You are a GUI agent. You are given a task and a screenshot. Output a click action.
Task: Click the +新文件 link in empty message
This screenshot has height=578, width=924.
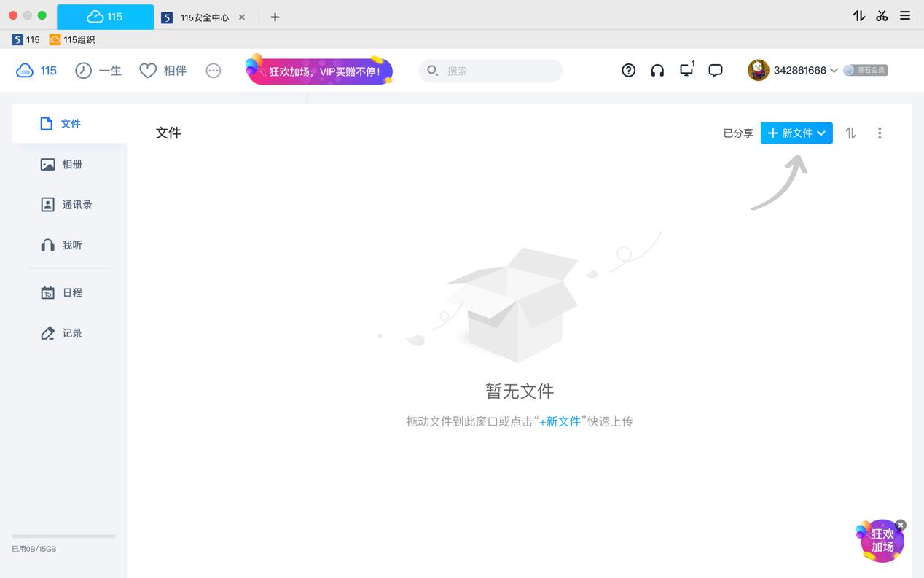coord(559,421)
